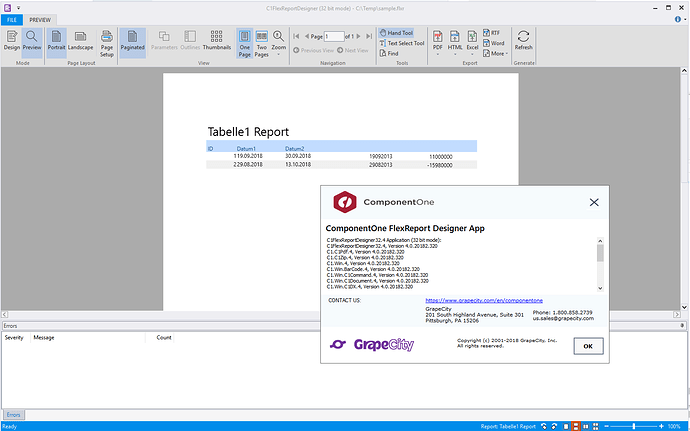Select two-page view in status bar
This screenshot has height=431, width=690.
[586, 426]
